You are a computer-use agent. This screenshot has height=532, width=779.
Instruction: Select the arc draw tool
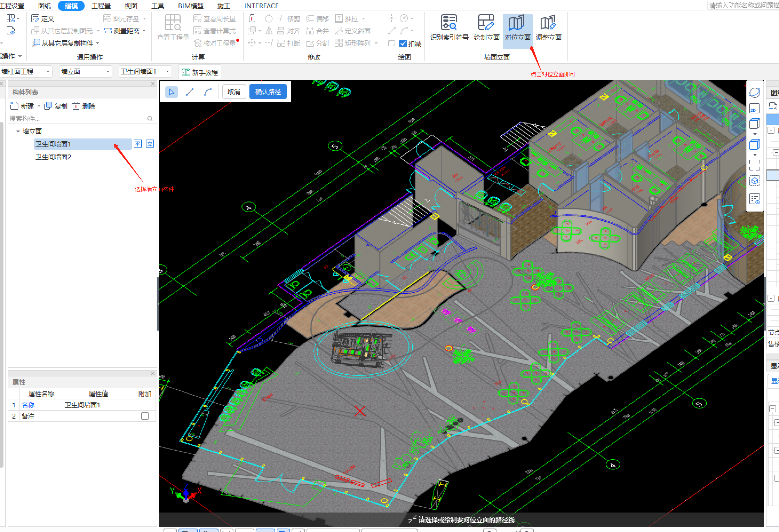[x=208, y=92]
